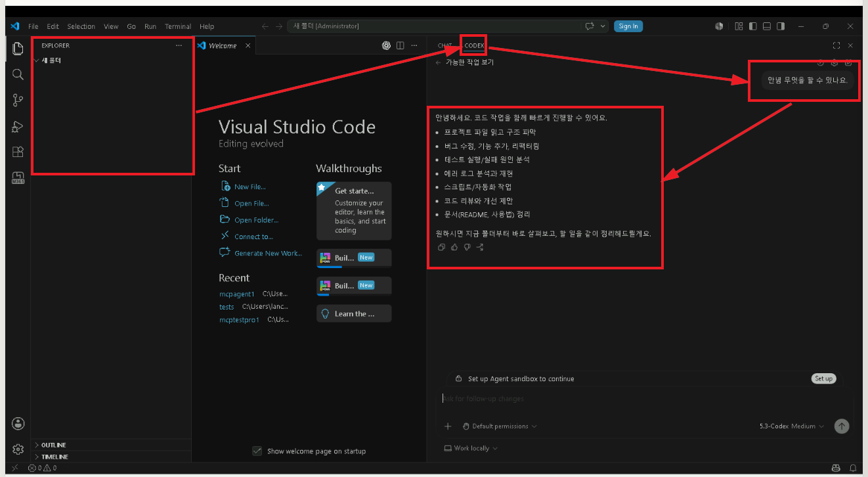
Task: Open the Manage gear icon
Action: (18, 449)
